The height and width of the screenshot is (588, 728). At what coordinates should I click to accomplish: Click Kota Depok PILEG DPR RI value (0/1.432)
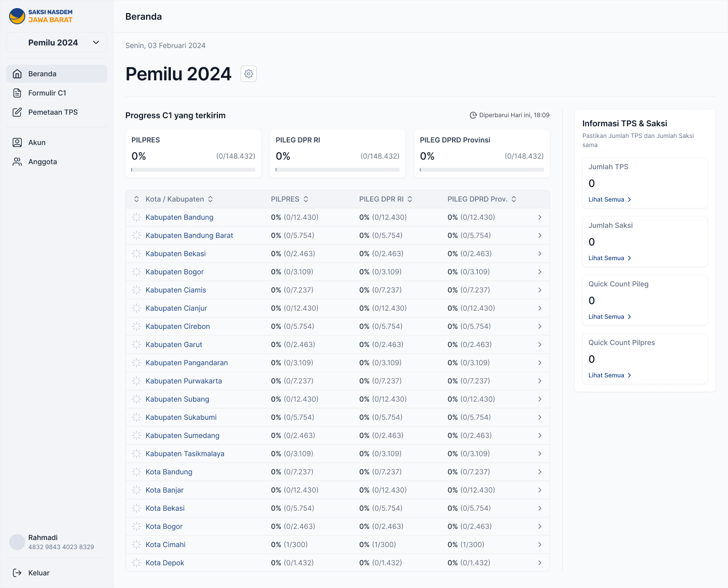[x=387, y=563]
